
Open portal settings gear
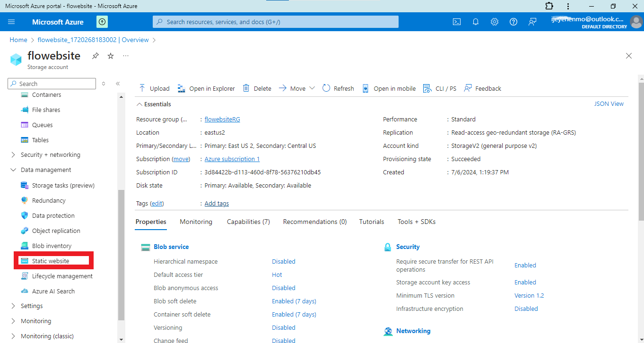(495, 22)
